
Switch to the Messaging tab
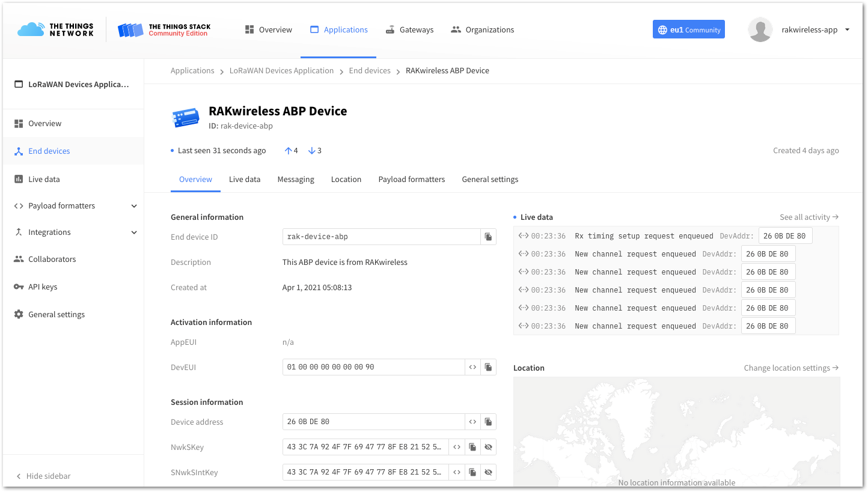[296, 179]
